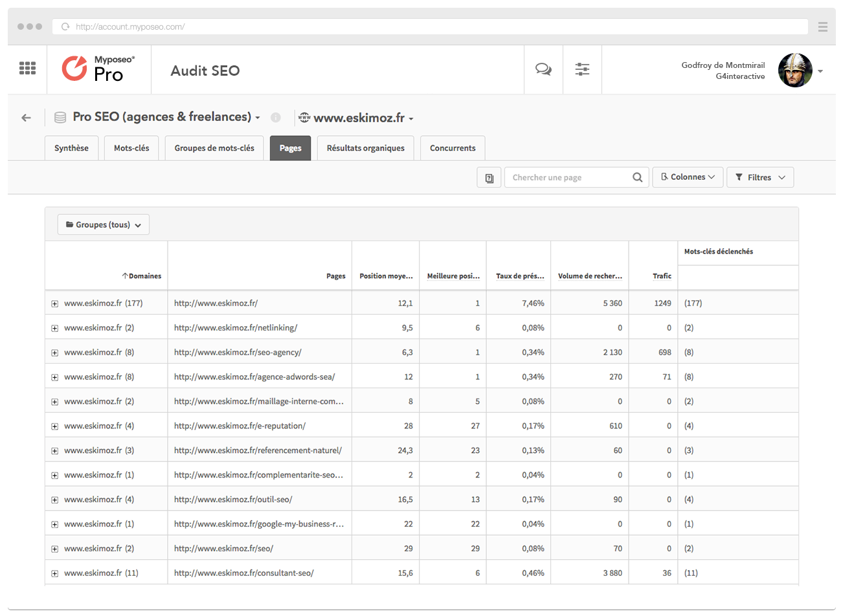The width and height of the screenshot is (843, 616).
Task: Click the search magnifier icon
Action: pyautogui.click(x=638, y=177)
